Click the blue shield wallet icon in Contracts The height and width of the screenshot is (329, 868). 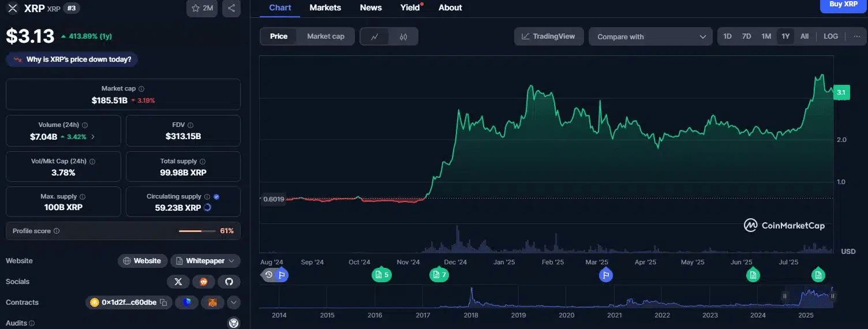point(186,302)
